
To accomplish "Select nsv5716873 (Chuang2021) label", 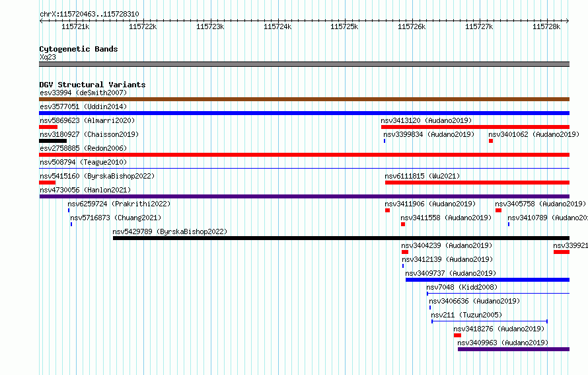I will tap(116, 218).
